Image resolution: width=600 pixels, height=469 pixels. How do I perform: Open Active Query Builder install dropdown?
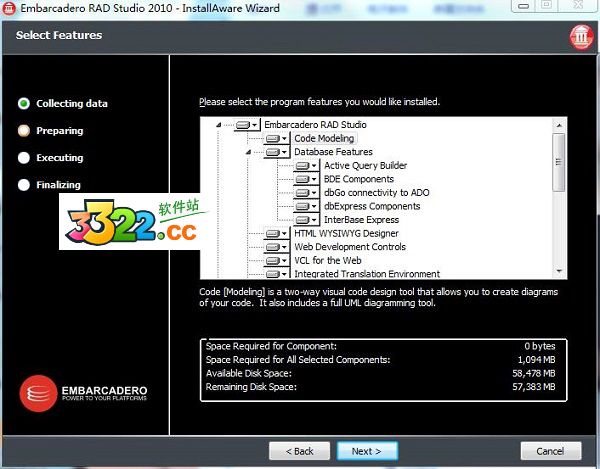pos(307,166)
